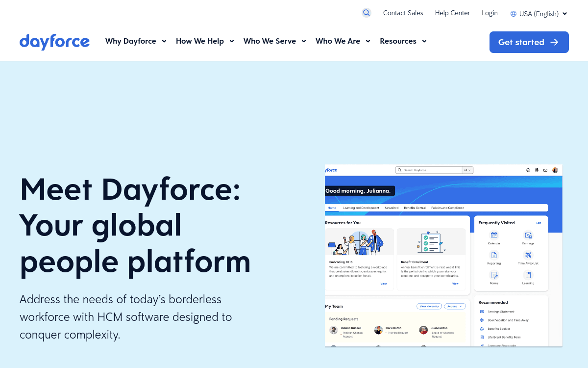Click Juan Carlos's avatar in Pending Requests
The image size is (588, 368).
tap(424, 330)
